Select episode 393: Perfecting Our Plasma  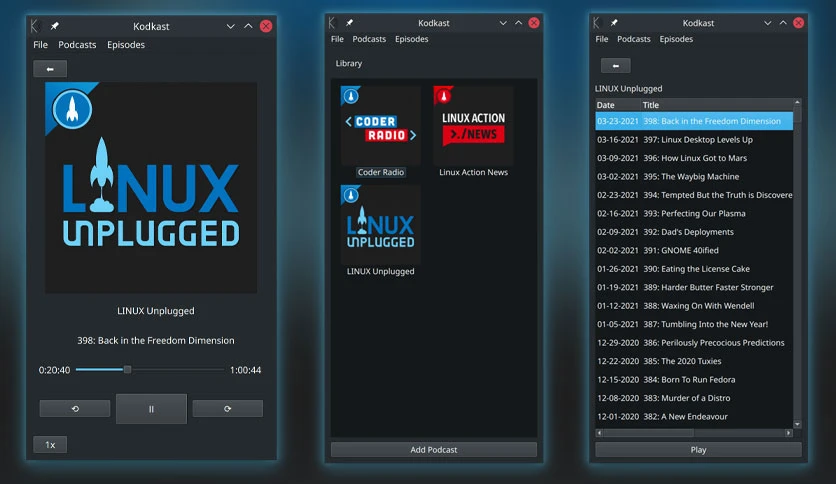694,213
